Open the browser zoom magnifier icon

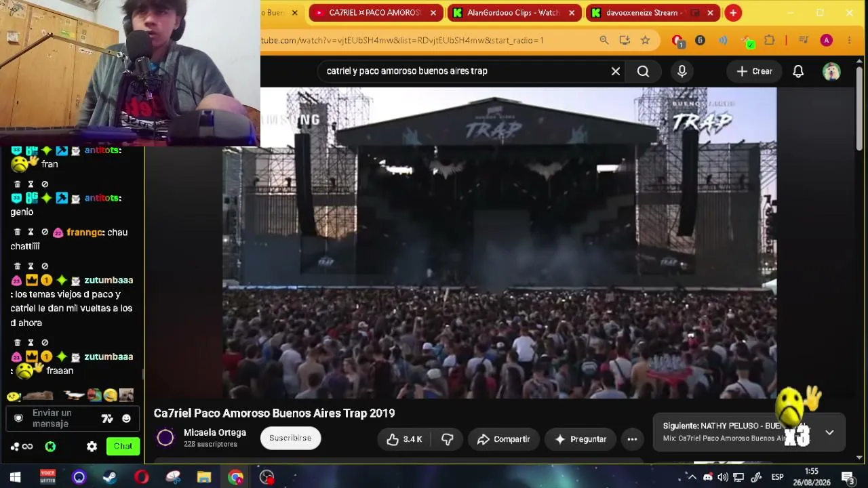pyautogui.click(x=604, y=41)
